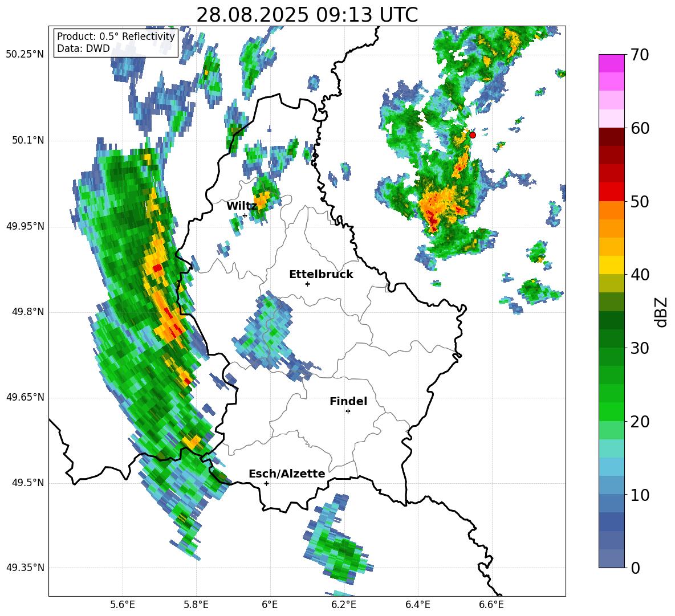Click the Ettelbruck city label

[321, 274]
